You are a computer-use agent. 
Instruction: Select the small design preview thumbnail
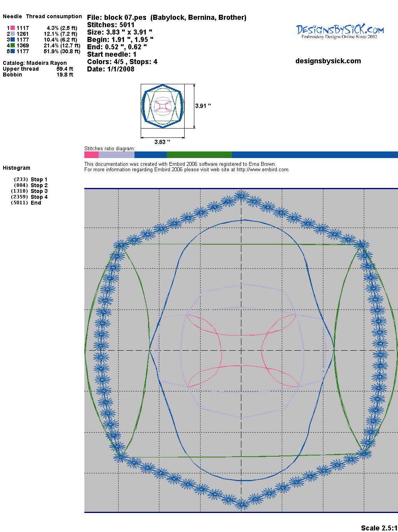(162, 106)
